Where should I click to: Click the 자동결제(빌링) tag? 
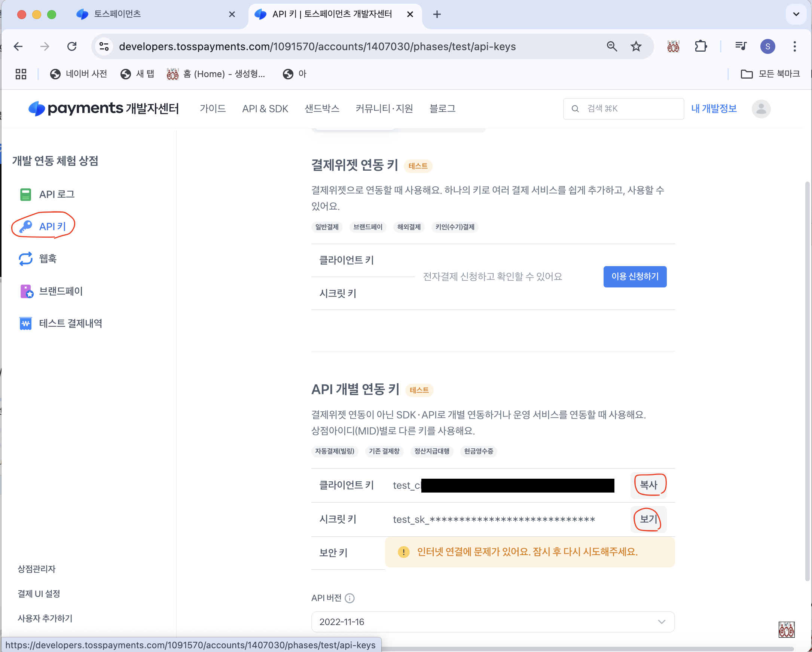(x=335, y=451)
